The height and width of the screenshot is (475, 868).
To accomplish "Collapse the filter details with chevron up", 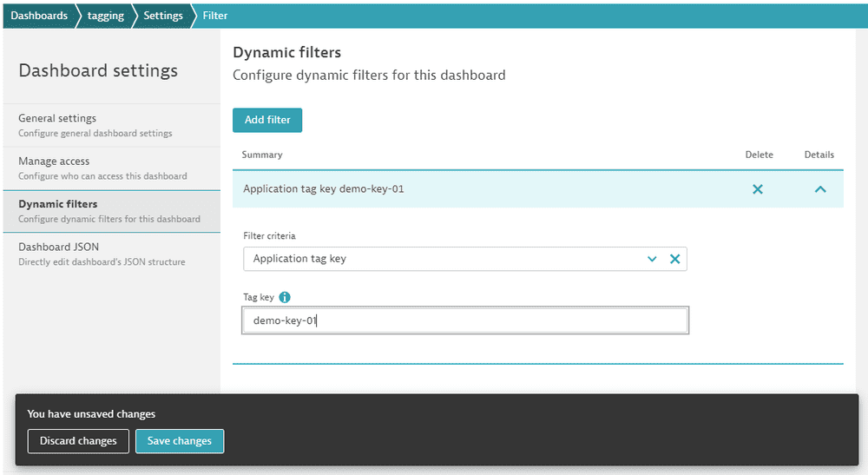I will tap(820, 189).
